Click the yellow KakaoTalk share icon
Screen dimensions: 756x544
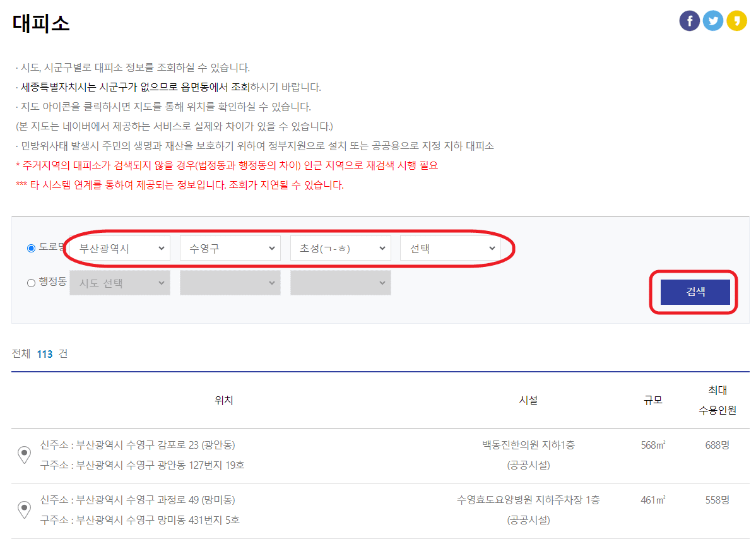(x=737, y=20)
